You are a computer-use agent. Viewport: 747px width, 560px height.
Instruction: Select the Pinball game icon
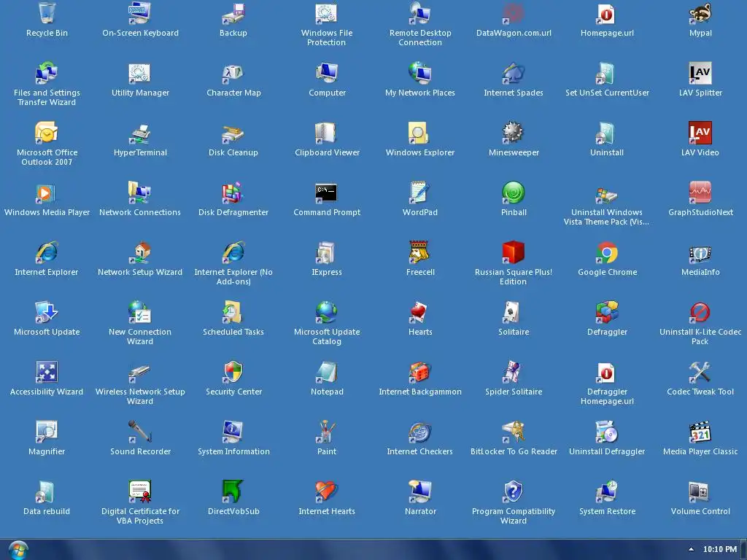[514, 192]
